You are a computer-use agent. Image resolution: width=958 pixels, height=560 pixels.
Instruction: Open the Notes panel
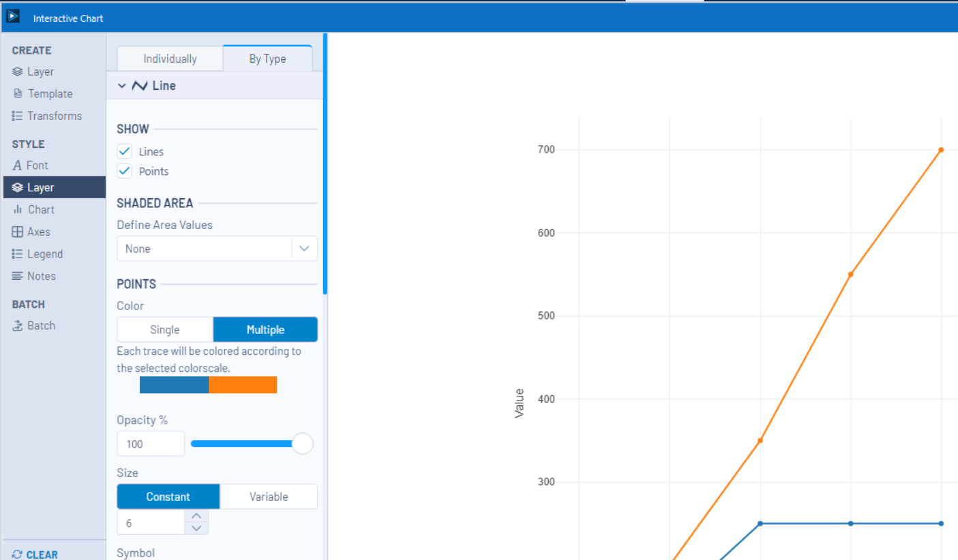click(x=39, y=276)
